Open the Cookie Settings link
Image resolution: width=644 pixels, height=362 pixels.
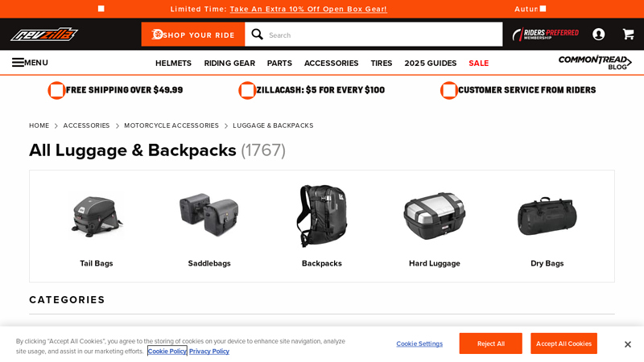click(x=419, y=343)
